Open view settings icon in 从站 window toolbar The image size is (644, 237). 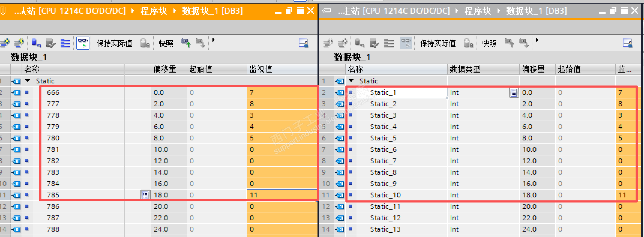303,43
